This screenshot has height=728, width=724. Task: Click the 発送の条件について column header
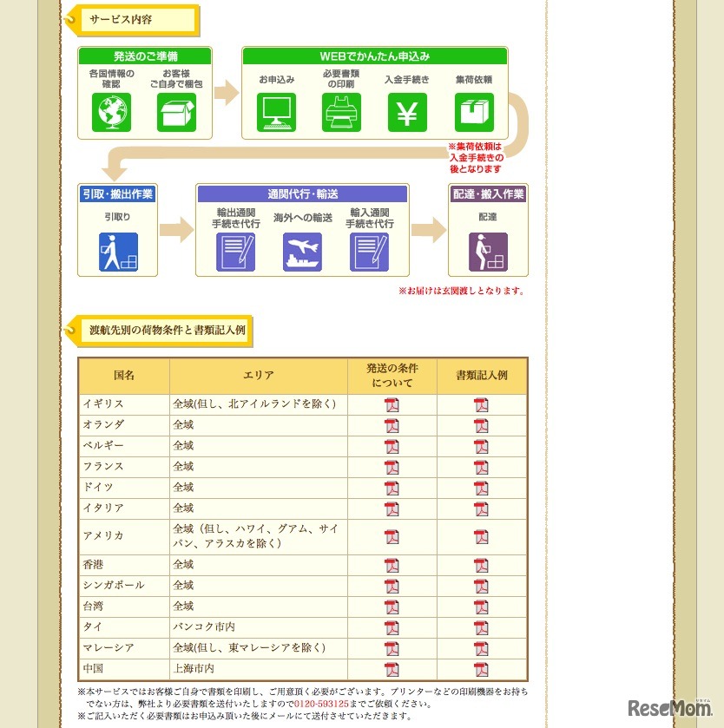click(392, 376)
